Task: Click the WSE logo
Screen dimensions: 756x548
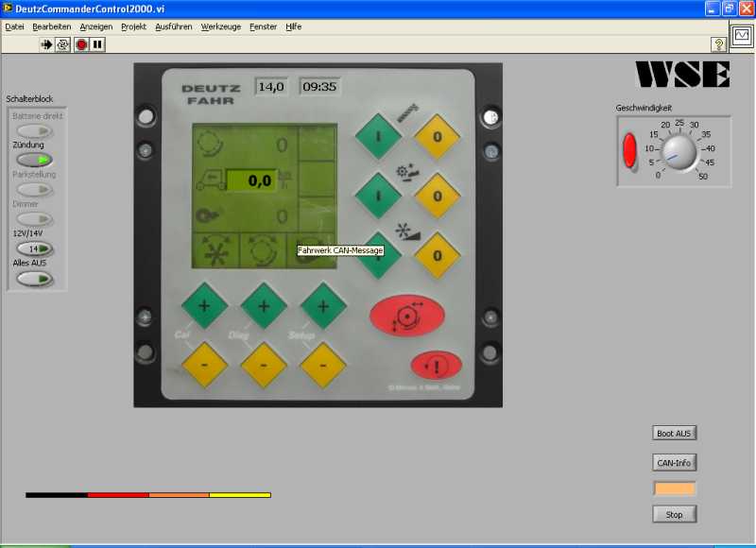Action: click(682, 75)
